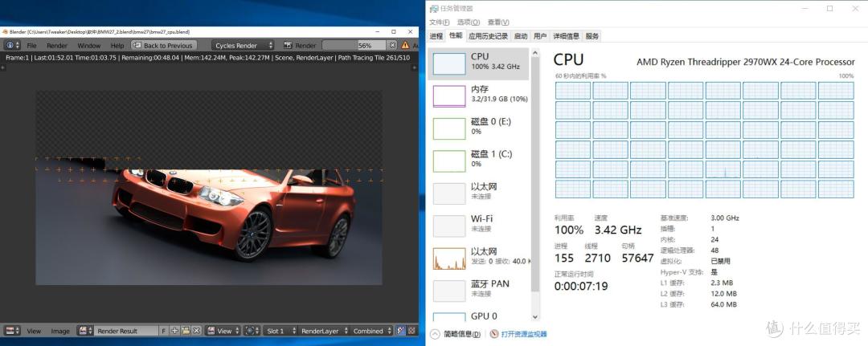The width and height of the screenshot is (868, 346).
Task: Open the Cycles Render engine dropdown
Action: [x=244, y=45]
